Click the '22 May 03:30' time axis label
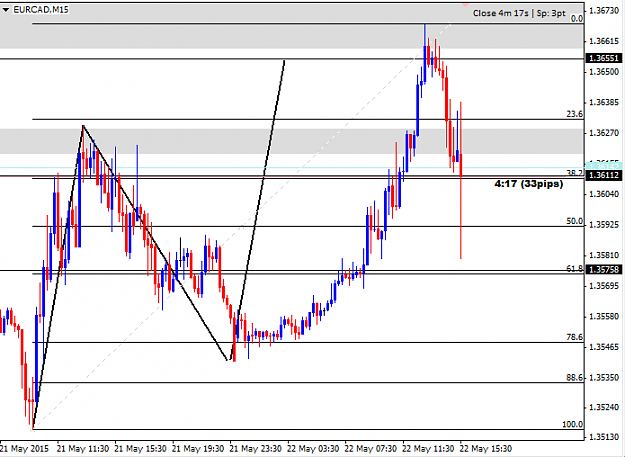Screen dimensions: 625x457 (313, 449)
